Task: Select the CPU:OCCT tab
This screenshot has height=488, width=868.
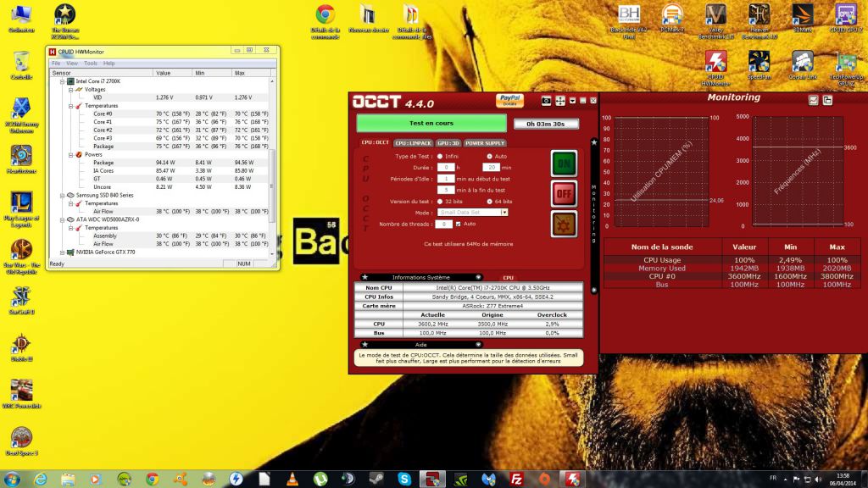Action: click(x=376, y=142)
